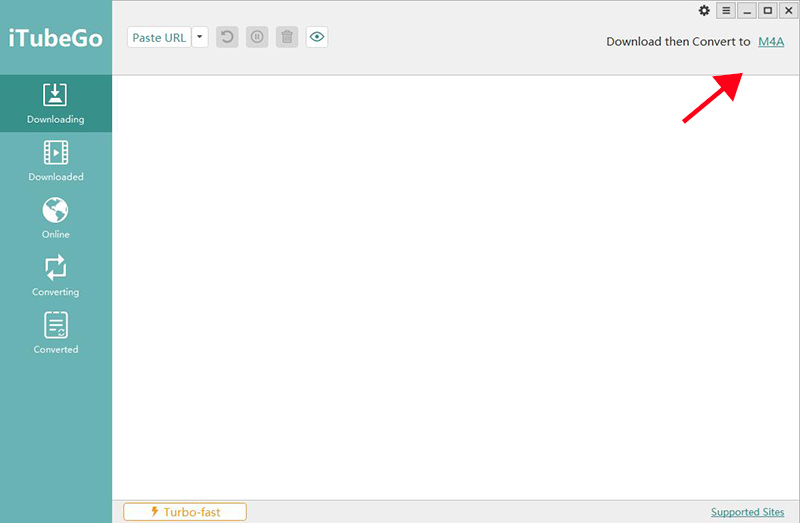Close the iTubeGo window
This screenshot has height=523, width=800.
788,11
